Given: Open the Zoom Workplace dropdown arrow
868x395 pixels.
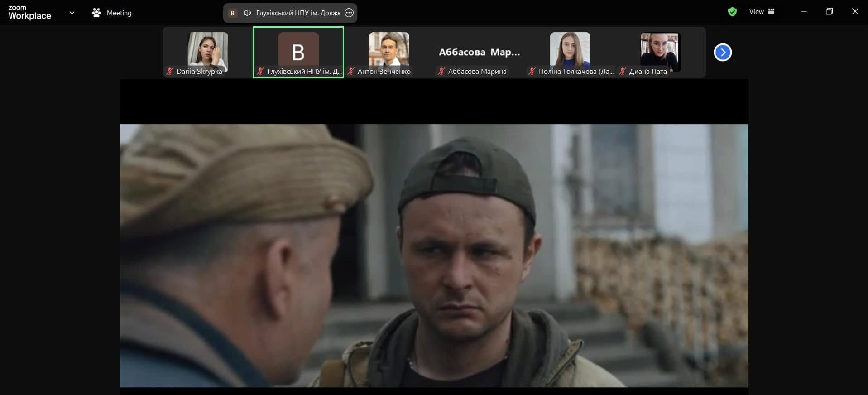Looking at the screenshot, I should click(72, 13).
